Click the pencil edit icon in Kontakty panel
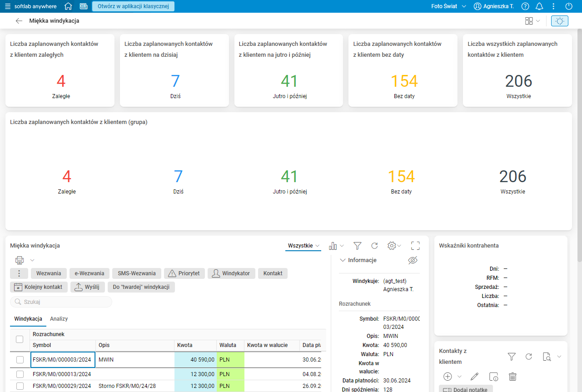This screenshot has height=392, width=582. coord(475,377)
